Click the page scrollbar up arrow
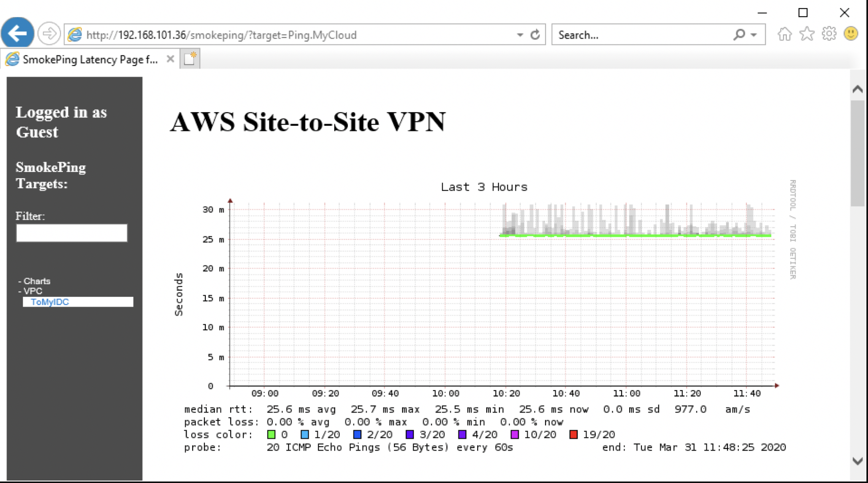The width and height of the screenshot is (868, 483). point(857,89)
